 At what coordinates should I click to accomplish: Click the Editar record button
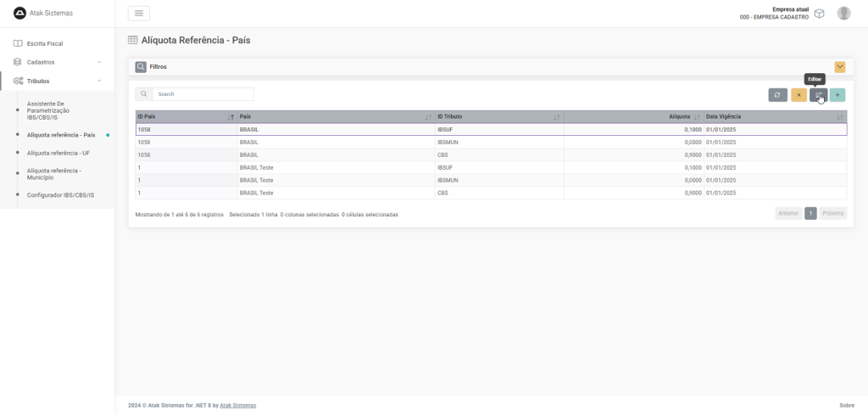[818, 95]
